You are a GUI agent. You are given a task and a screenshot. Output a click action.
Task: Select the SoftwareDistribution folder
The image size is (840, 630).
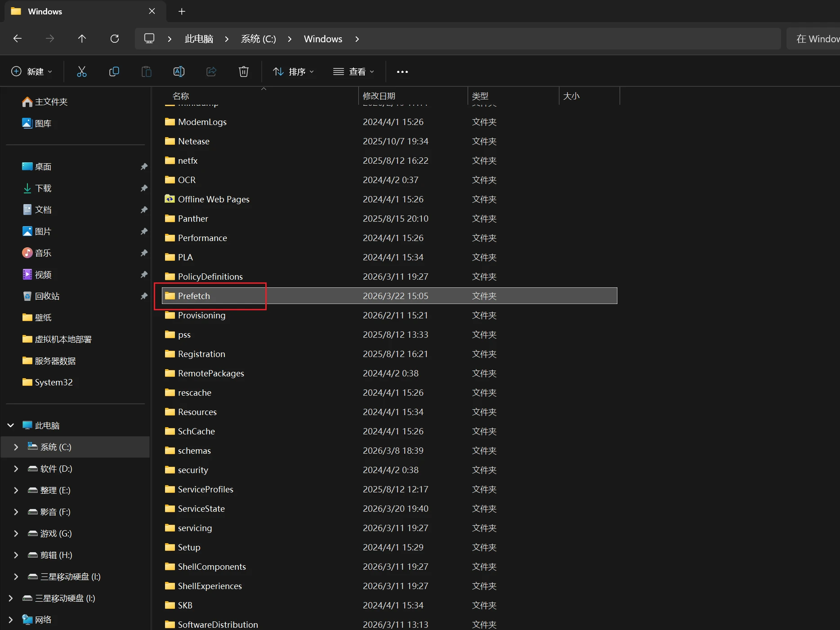pyautogui.click(x=218, y=624)
